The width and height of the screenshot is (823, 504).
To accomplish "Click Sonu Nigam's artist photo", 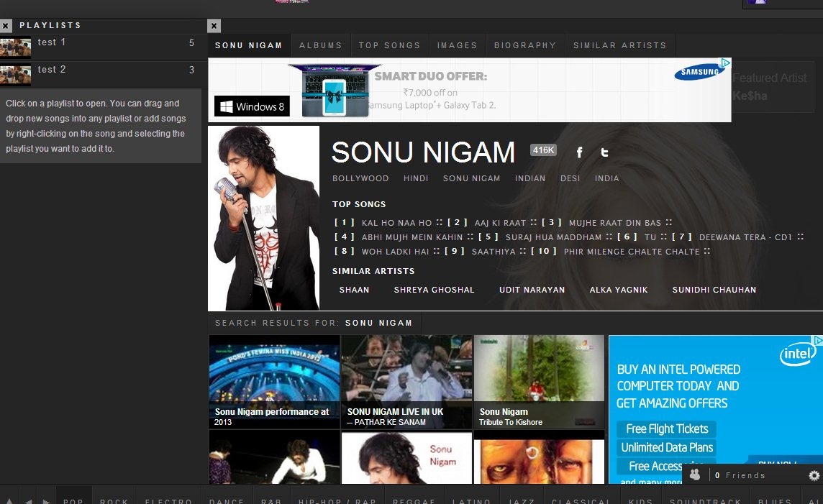I will point(263,218).
